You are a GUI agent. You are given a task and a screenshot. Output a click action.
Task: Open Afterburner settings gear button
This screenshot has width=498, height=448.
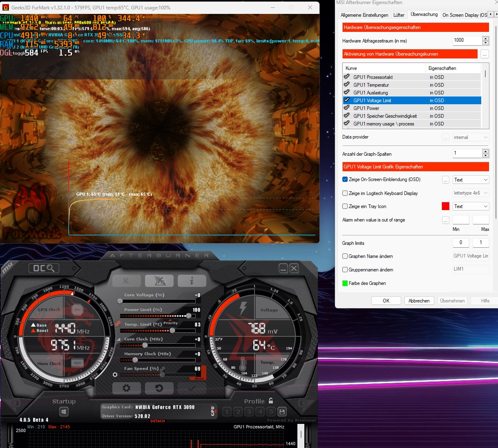(126, 388)
